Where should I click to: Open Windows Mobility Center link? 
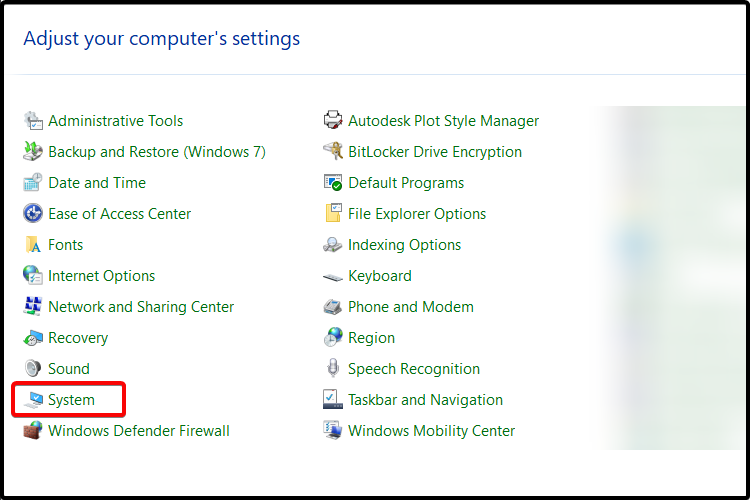tap(431, 431)
